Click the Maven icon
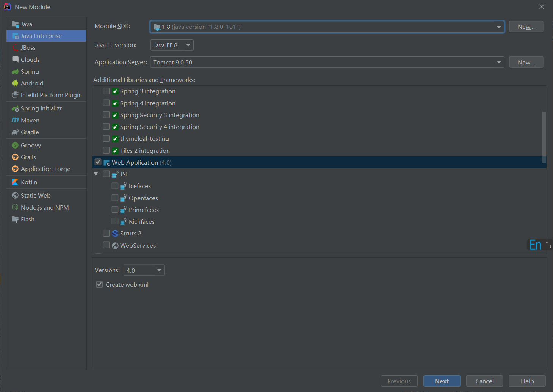The image size is (553, 392). pos(15,120)
